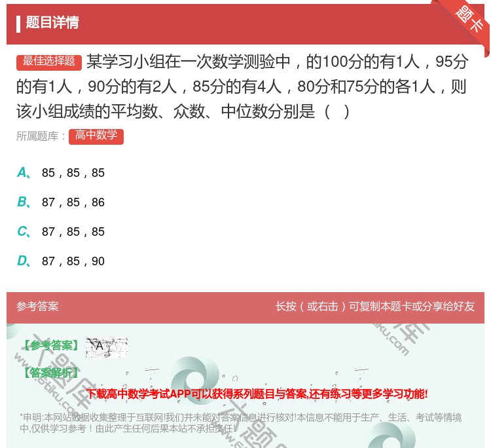Select answer option B 87，85，86
This screenshot has height=448, width=491.
[x=61, y=202]
